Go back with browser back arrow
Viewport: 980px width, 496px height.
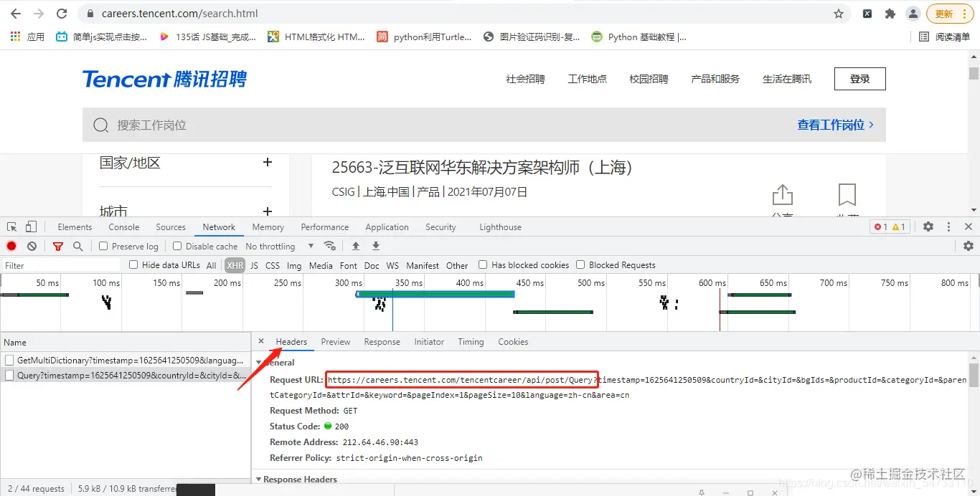(x=16, y=14)
